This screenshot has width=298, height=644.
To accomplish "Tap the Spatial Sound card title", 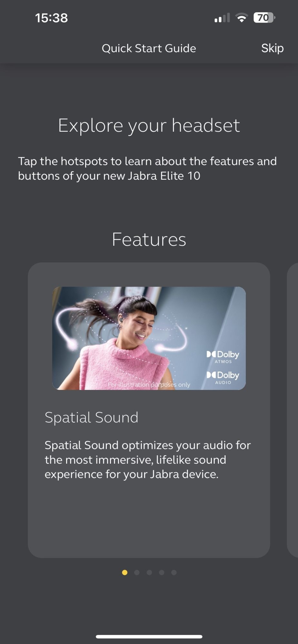I will coord(91,417).
